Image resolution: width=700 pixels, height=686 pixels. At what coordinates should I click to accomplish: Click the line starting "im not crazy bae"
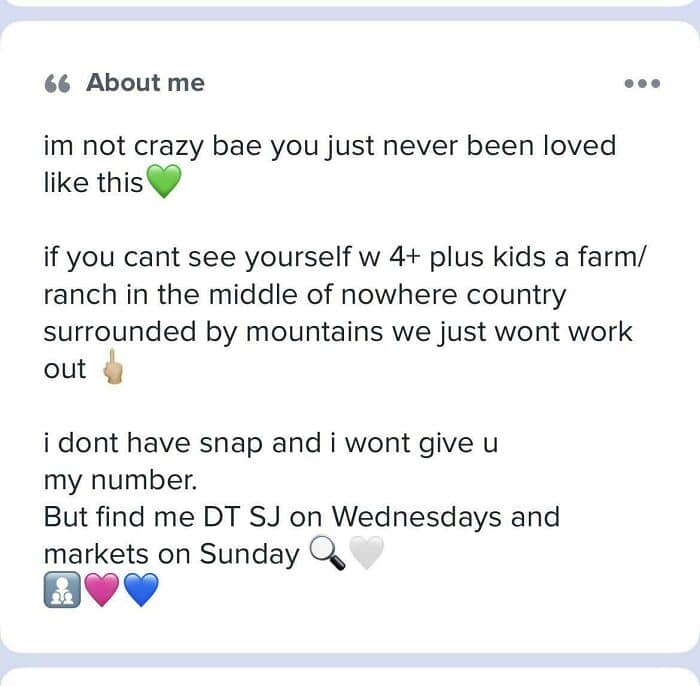click(329, 146)
